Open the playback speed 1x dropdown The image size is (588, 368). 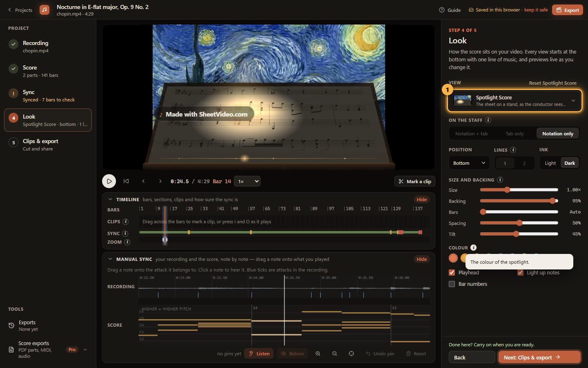tap(247, 181)
